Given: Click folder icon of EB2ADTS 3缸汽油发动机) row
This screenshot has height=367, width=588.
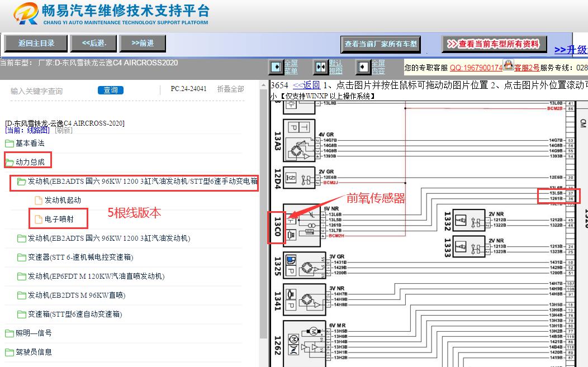Looking at the screenshot, I should pyautogui.click(x=21, y=239).
